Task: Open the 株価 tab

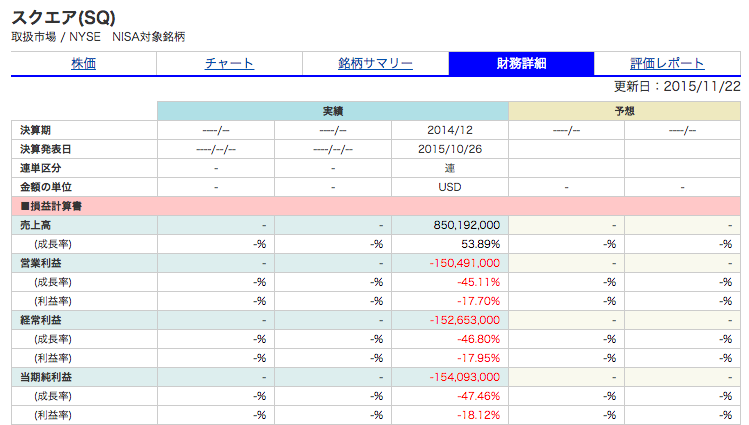Action: click(x=84, y=64)
